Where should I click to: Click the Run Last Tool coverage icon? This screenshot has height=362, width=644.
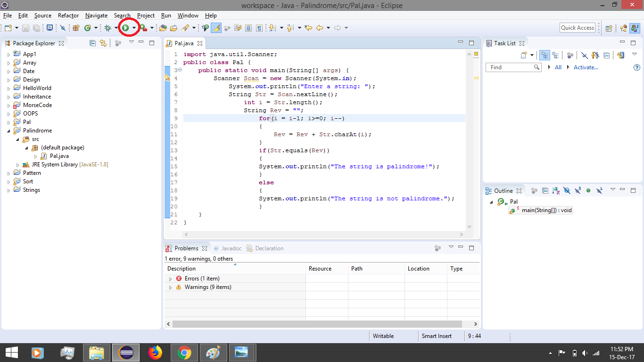143,28
